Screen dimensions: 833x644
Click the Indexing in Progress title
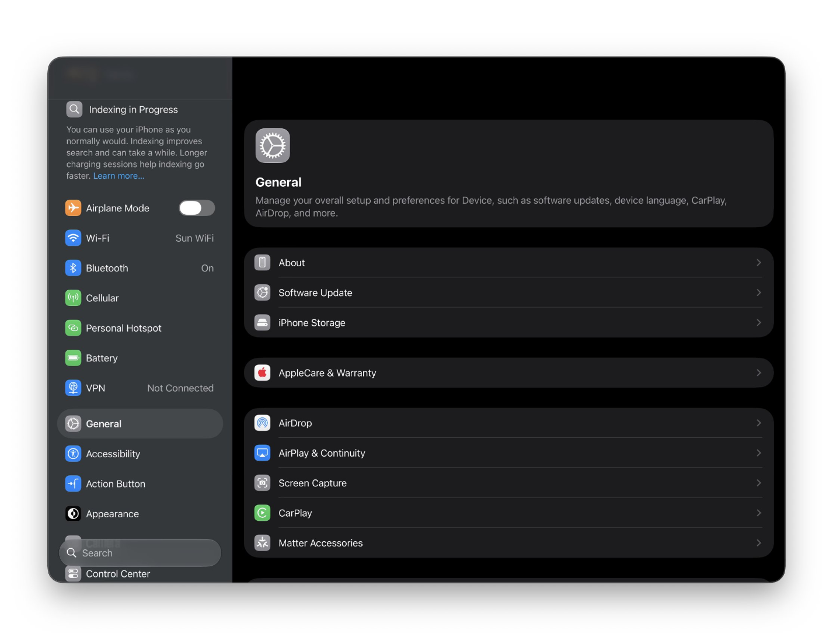coord(134,110)
